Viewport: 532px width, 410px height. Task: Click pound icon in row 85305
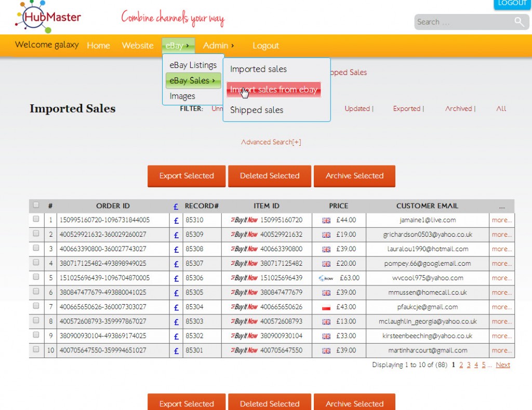coord(176,293)
